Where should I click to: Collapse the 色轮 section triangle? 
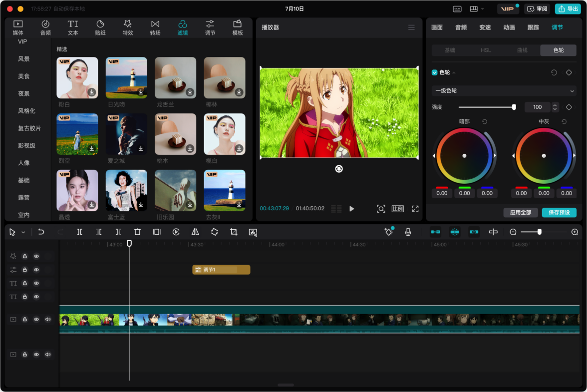tap(454, 72)
